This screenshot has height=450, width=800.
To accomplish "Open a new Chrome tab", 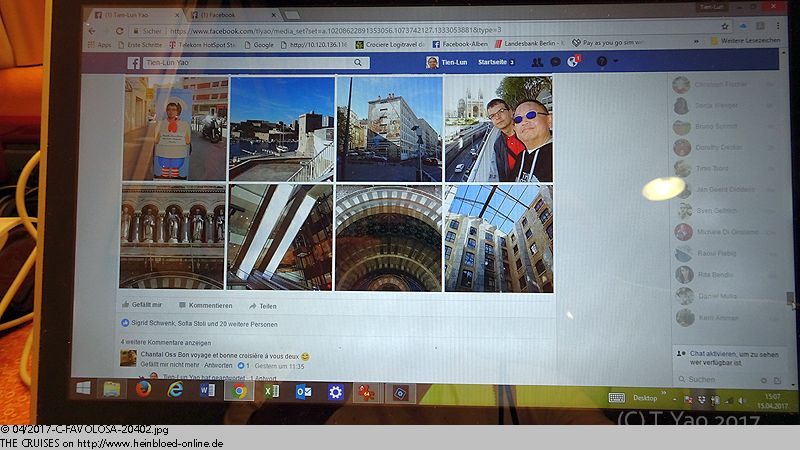I will click(292, 15).
